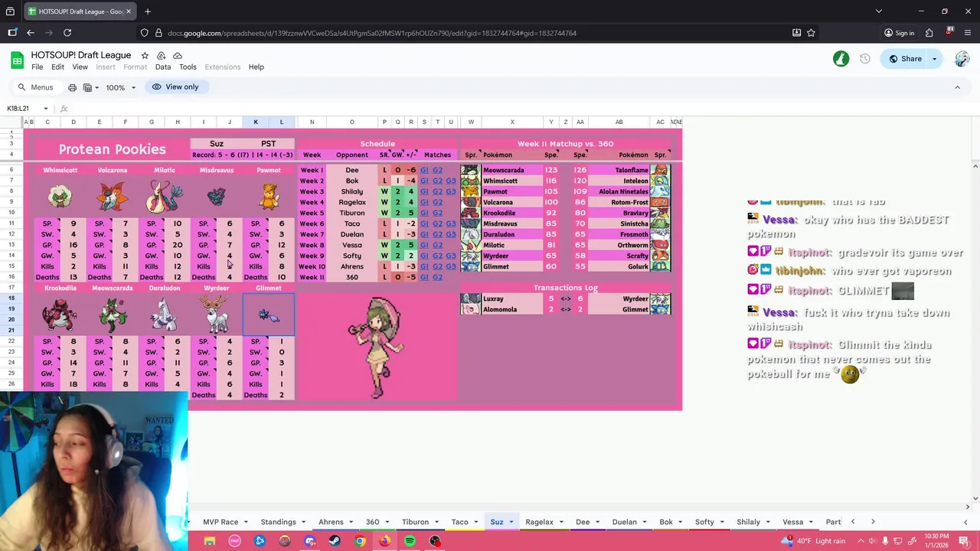
Task: Click the browser address bar URL
Action: tap(371, 33)
